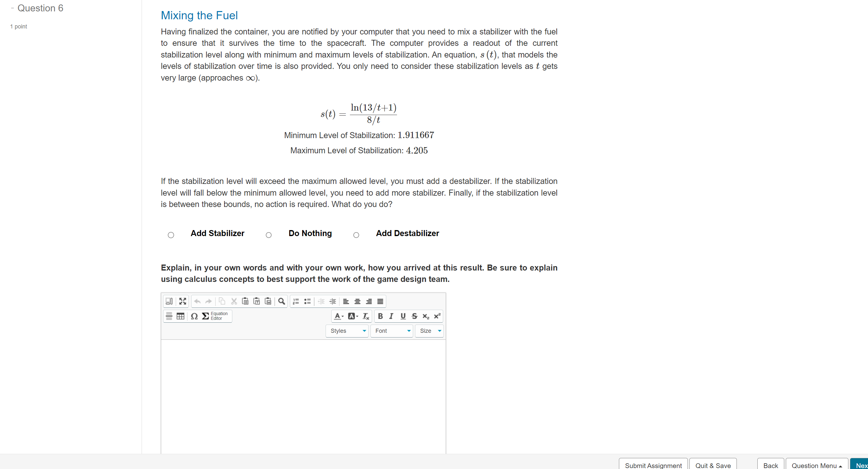Apply superscript formatting

click(437, 316)
